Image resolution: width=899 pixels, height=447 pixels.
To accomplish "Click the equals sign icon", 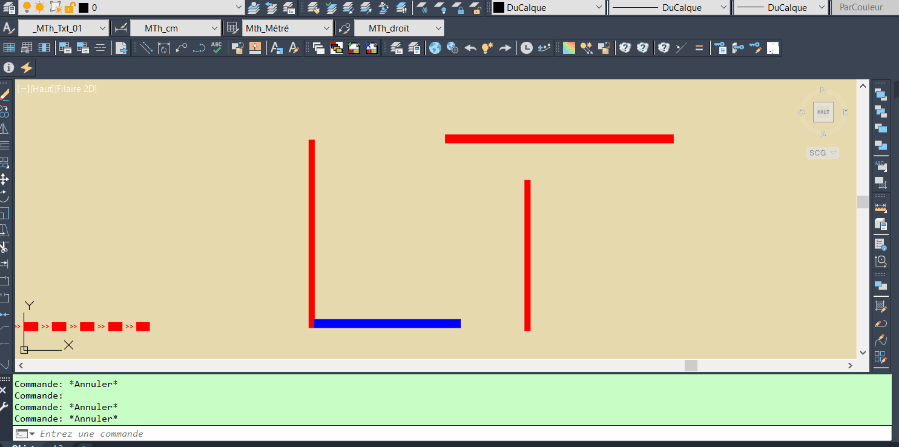I will click(698, 48).
